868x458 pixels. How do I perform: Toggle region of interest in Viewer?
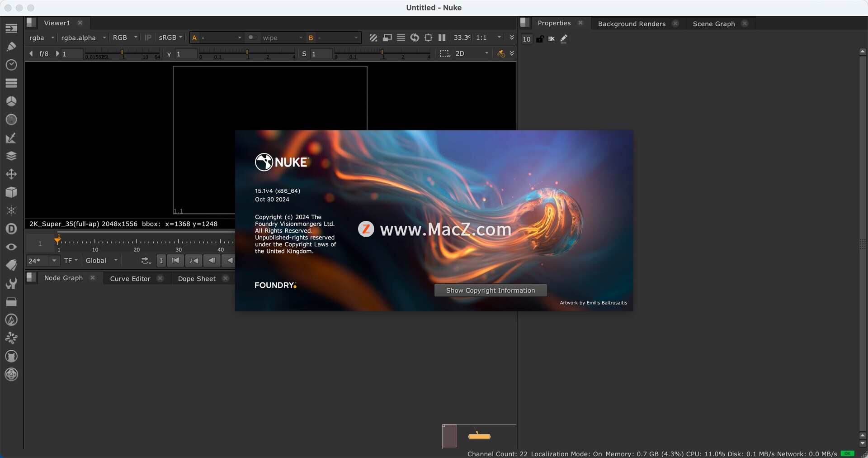pos(428,38)
